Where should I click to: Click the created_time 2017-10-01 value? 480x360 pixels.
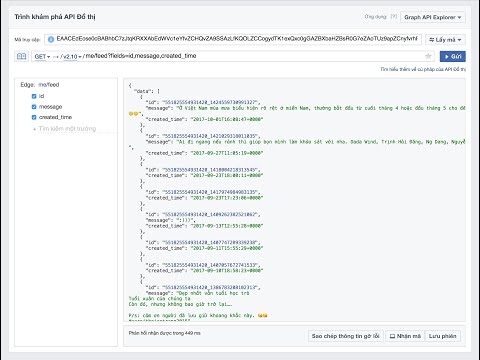coord(227,119)
